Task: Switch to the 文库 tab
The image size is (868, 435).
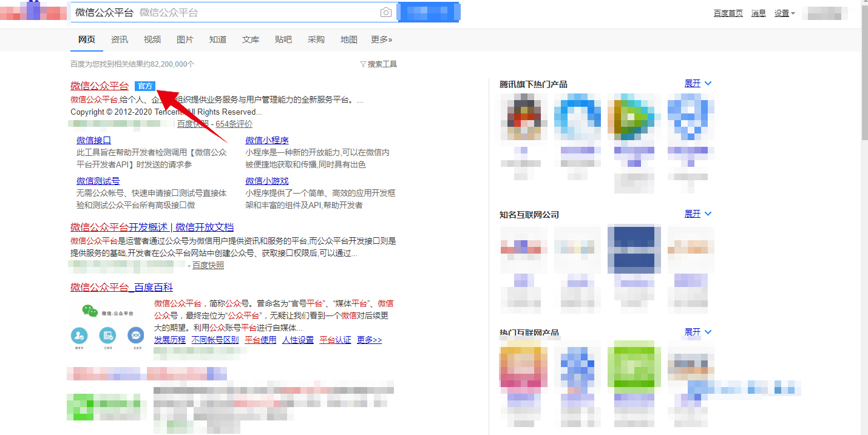Action: [x=251, y=39]
